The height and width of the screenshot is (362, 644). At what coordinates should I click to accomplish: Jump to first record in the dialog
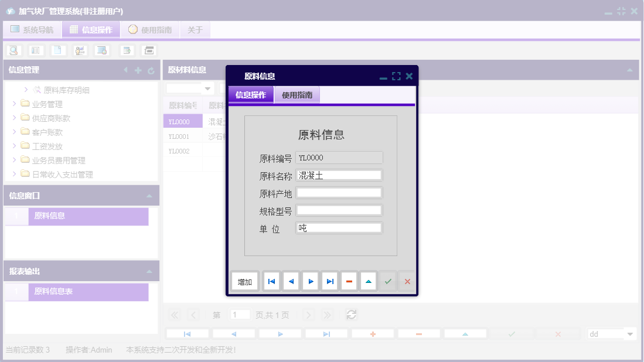271,281
